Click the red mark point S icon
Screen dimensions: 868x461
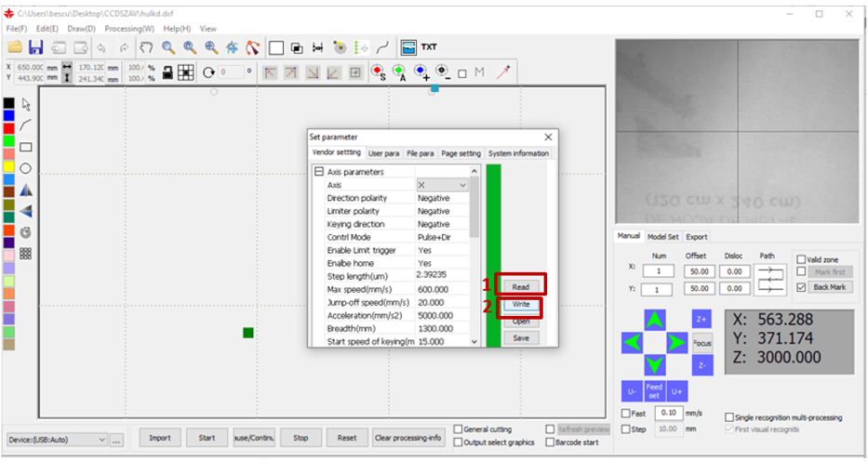coord(378,72)
